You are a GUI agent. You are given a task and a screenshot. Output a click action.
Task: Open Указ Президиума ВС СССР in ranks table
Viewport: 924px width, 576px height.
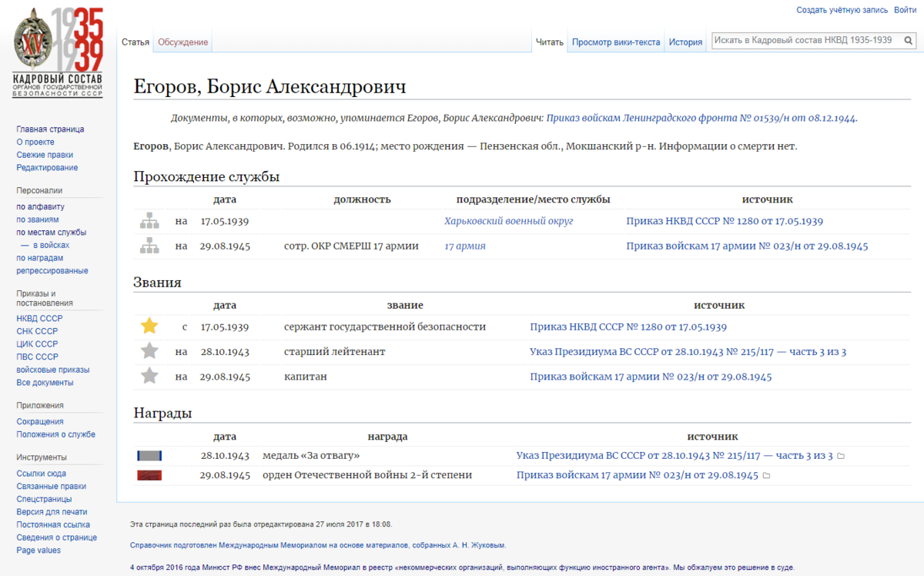pyautogui.click(x=688, y=352)
